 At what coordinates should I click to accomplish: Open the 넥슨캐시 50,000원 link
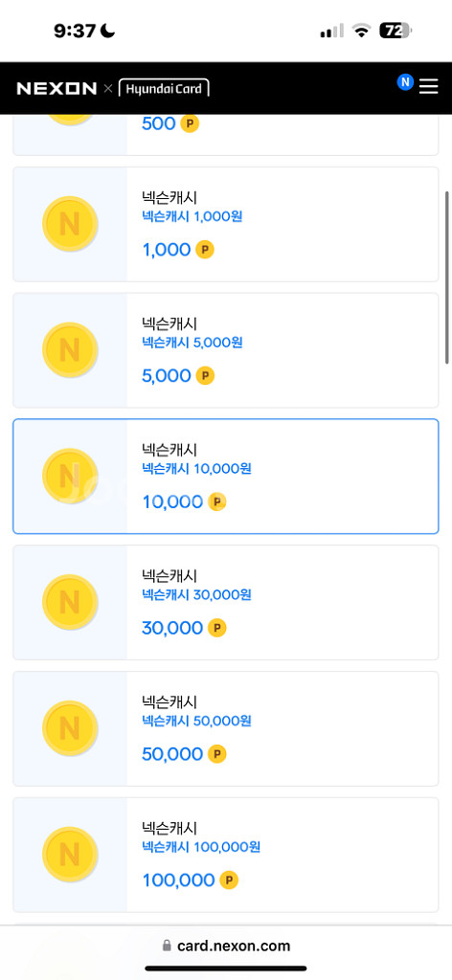point(196,721)
